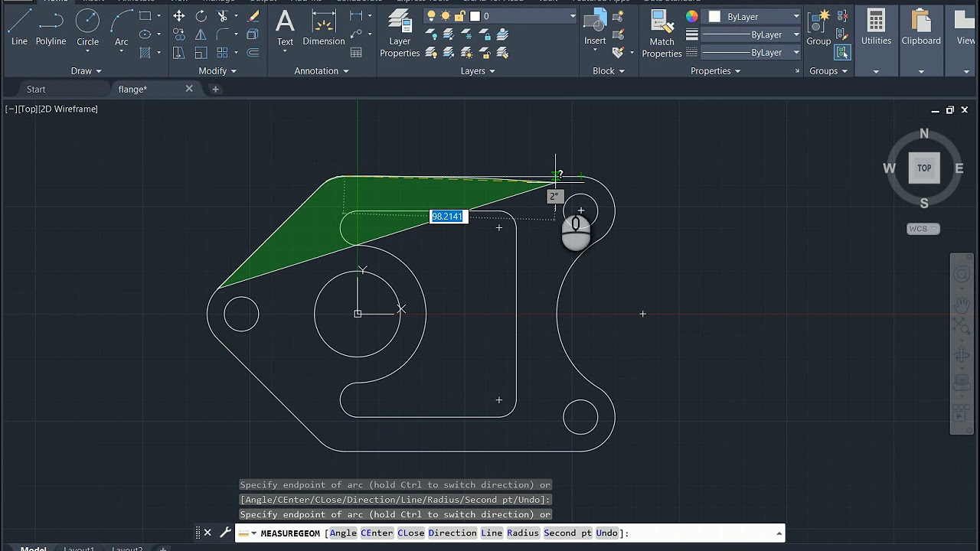Viewport: 980px width, 551px height.
Task: Expand the Annotation panel
Action: point(322,70)
